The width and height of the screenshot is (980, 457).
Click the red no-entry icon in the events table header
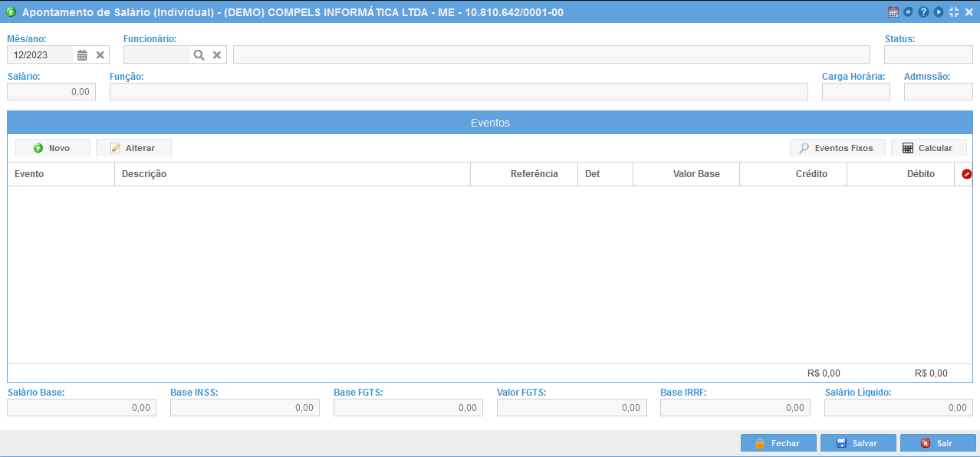(x=966, y=174)
